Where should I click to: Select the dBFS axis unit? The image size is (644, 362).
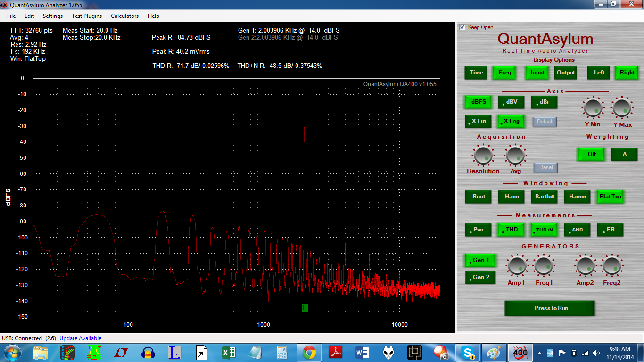coord(478,102)
